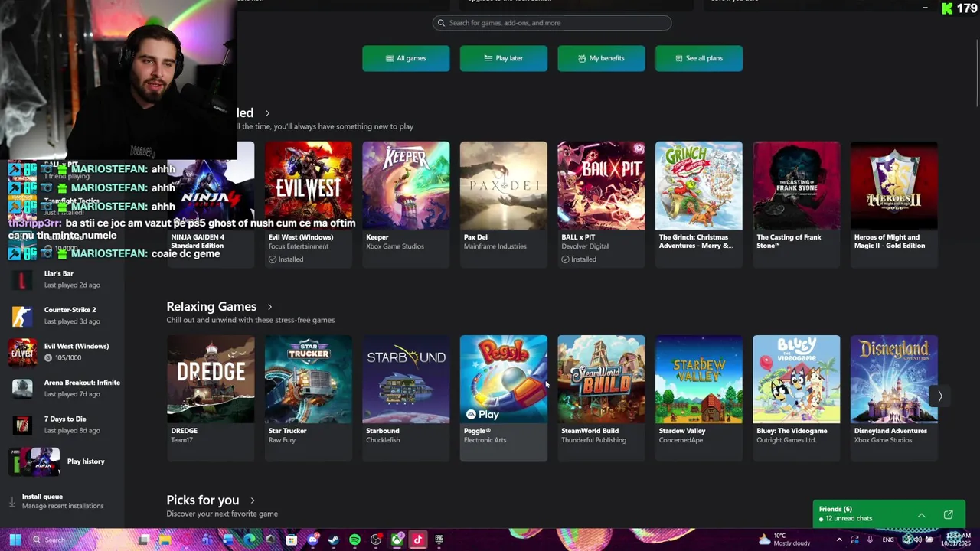Open the Install queue download icon
The width and height of the screenshot is (980, 551).
[x=11, y=502]
